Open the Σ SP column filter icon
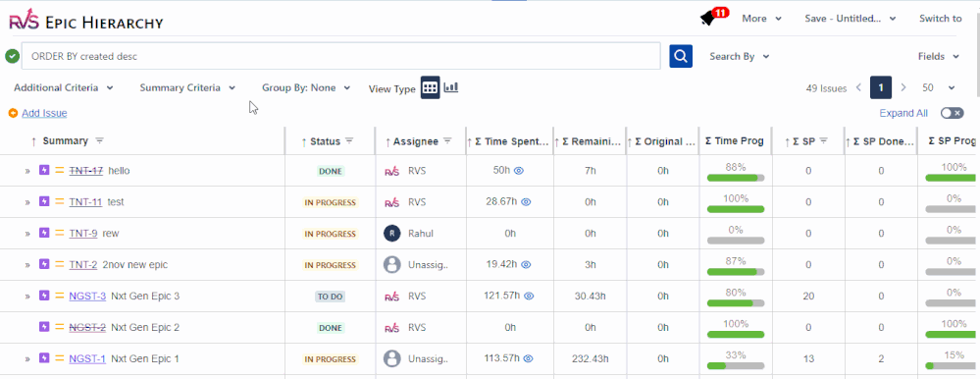 tap(824, 141)
